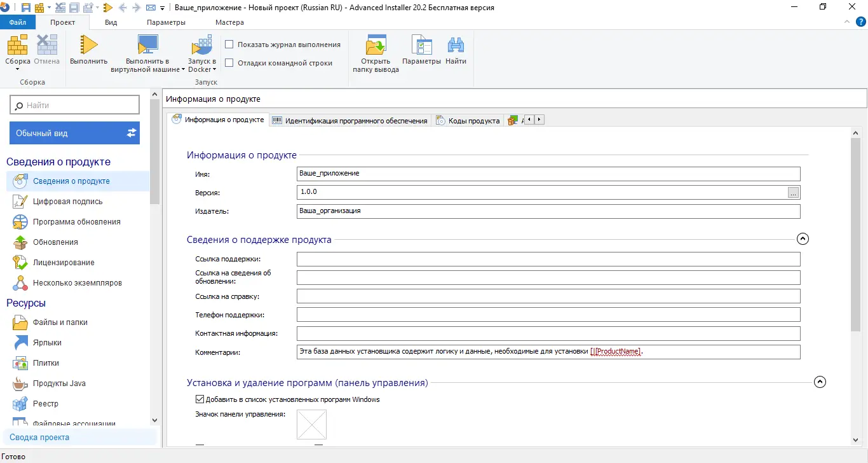Click the ellipsis button beside the Версия field
This screenshot has height=463, width=868.
[793, 193]
